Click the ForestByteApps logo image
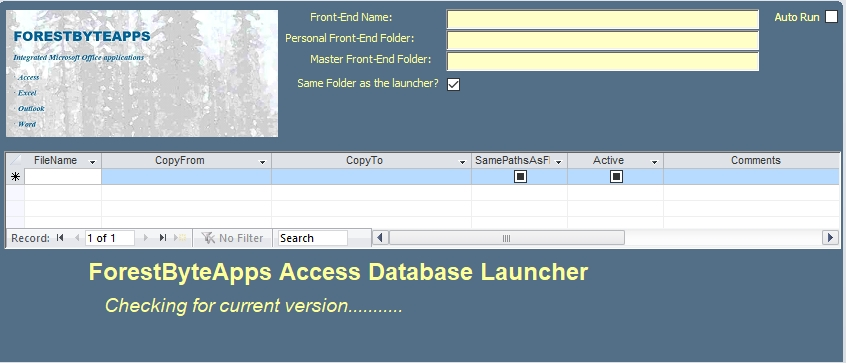The height and width of the screenshot is (363, 846). click(x=142, y=73)
